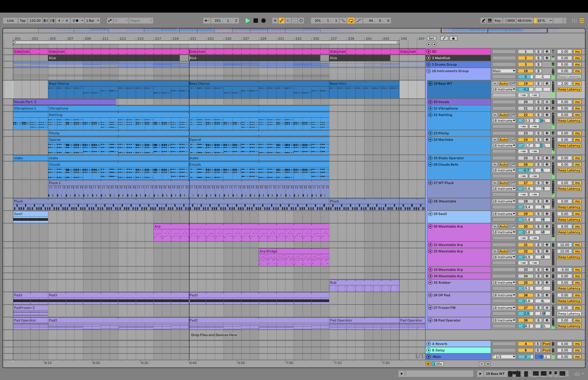Fold the 18 Instruments Group track

429,71
